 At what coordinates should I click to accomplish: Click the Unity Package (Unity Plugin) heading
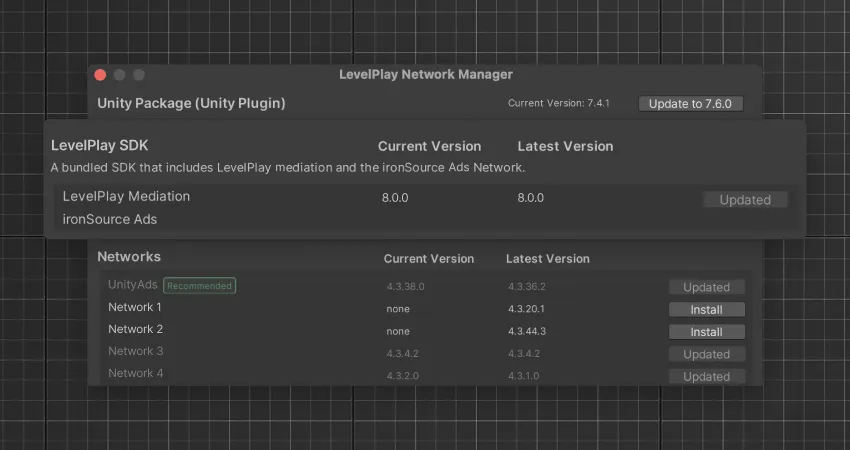coord(191,103)
